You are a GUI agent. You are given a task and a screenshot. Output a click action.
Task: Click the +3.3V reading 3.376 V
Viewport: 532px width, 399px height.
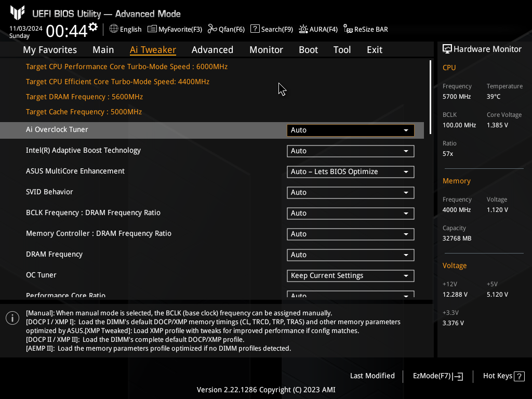[453, 323]
